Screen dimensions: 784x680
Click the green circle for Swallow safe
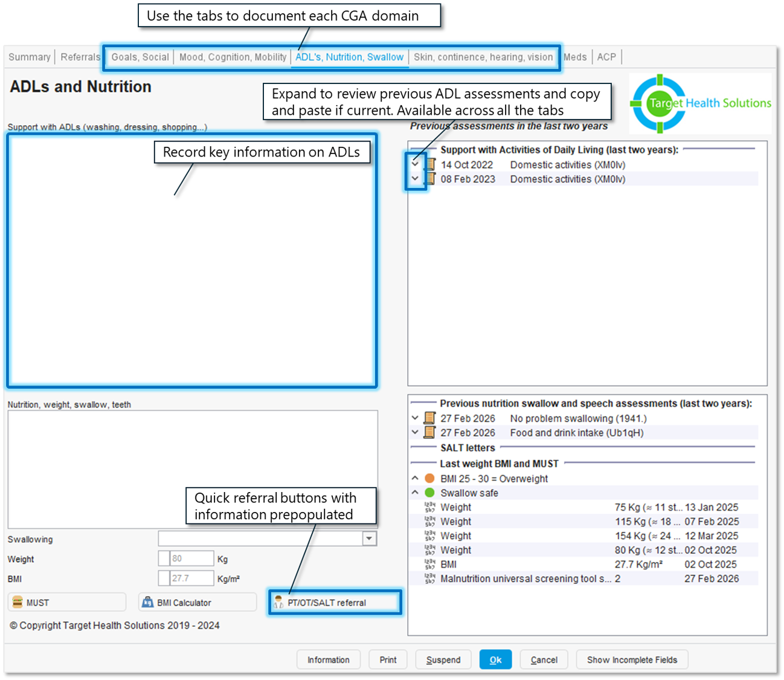coord(430,493)
